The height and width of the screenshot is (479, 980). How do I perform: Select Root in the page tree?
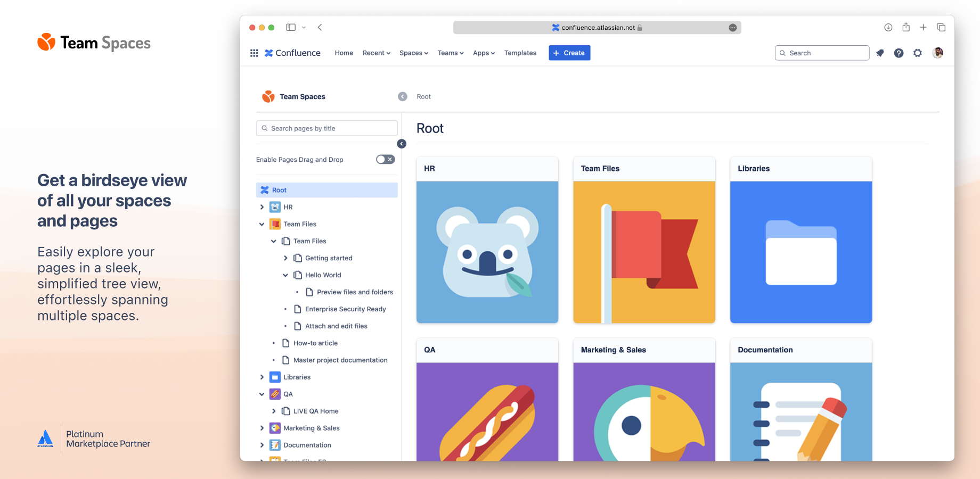(x=327, y=190)
